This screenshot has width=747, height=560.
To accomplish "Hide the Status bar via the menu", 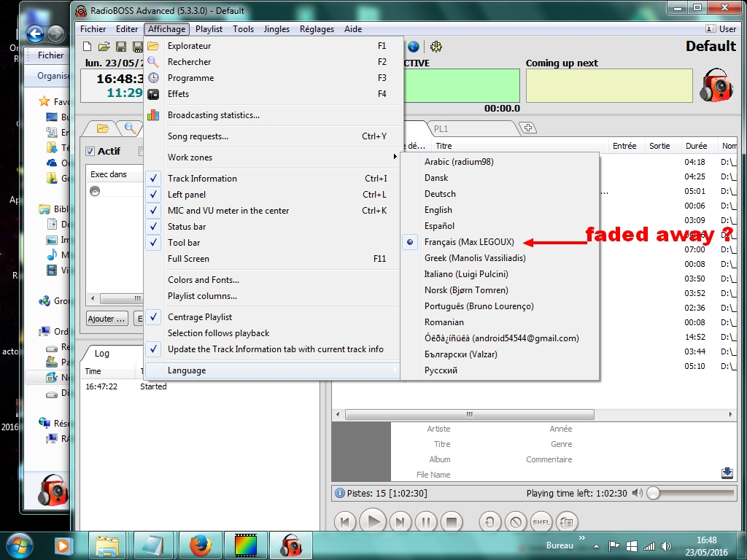I will [271, 227].
